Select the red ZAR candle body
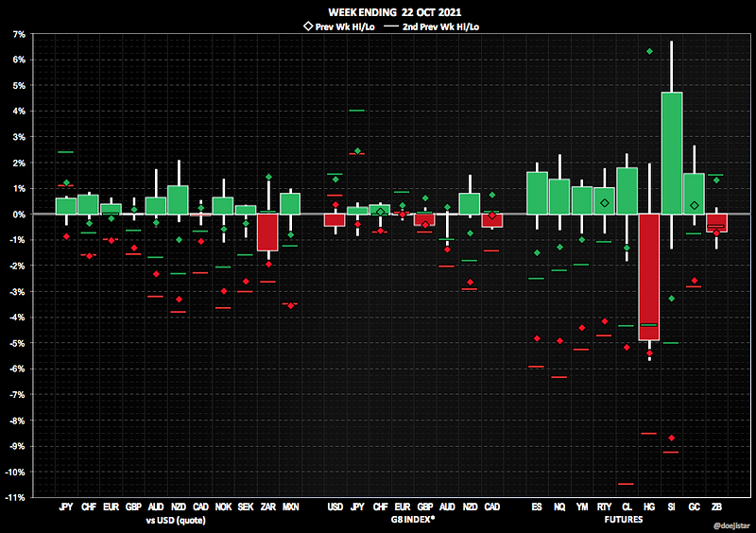 click(x=267, y=232)
